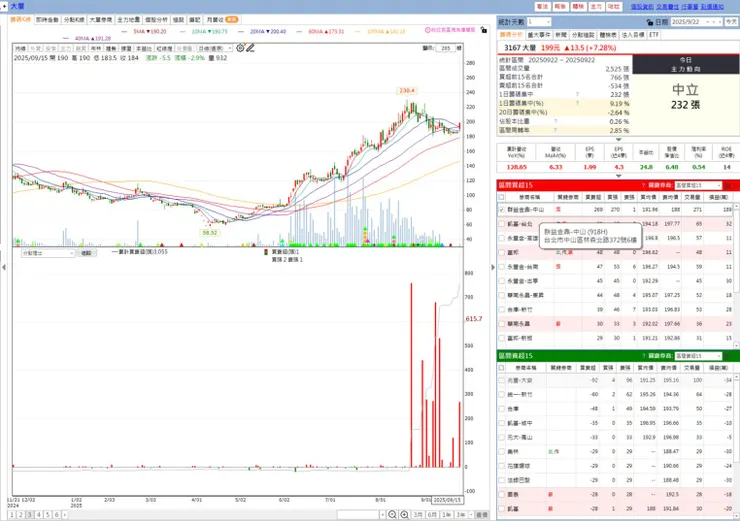Check the 永豐金-台南 row checkbox
Image resolution: width=740 pixels, height=521 pixels.
pos(501,267)
